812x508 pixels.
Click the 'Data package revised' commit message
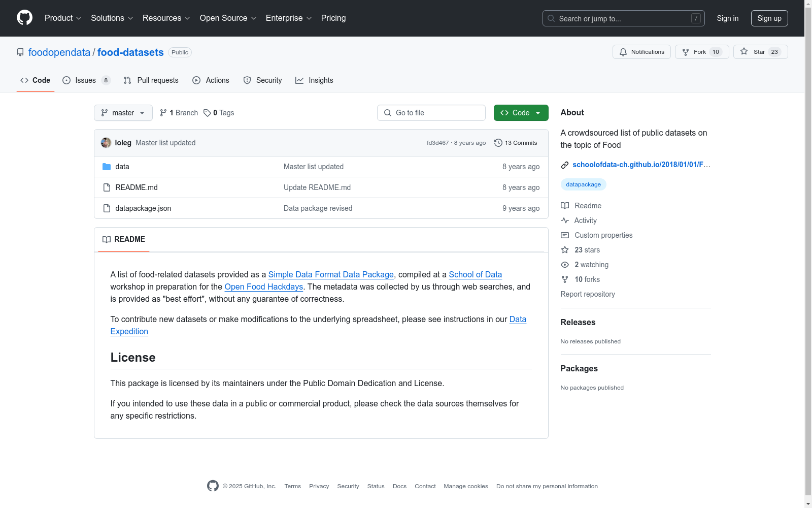(318, 208)
